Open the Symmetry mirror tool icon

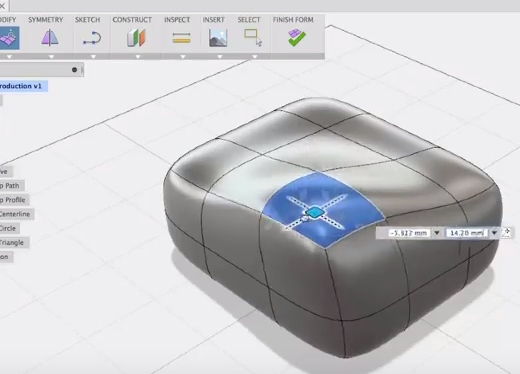click(x=50, y=37)
